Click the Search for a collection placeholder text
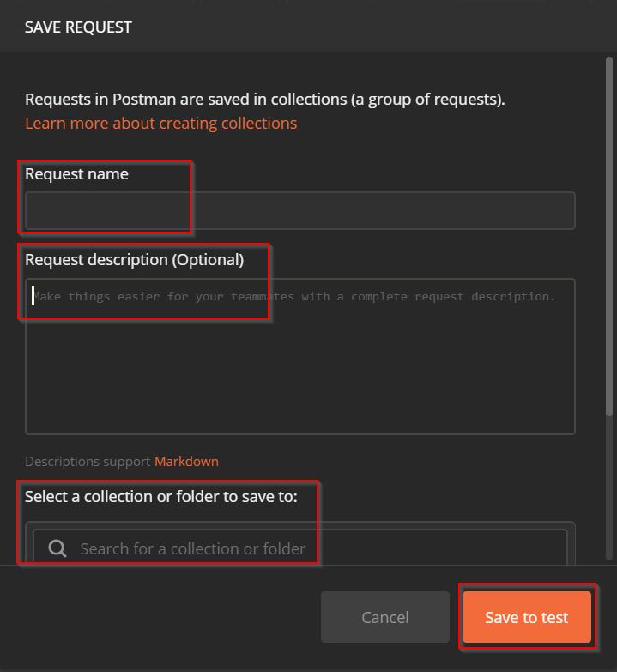 [192, 548]
